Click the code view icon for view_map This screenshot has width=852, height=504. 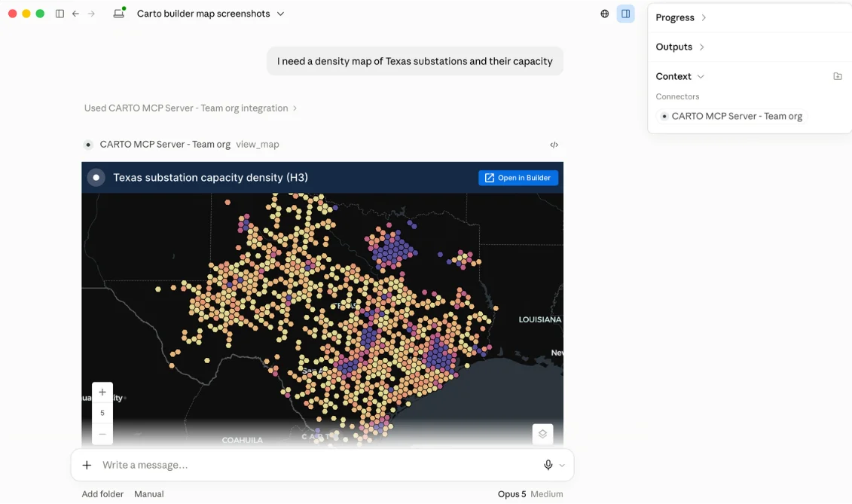(x=554, y=145)
